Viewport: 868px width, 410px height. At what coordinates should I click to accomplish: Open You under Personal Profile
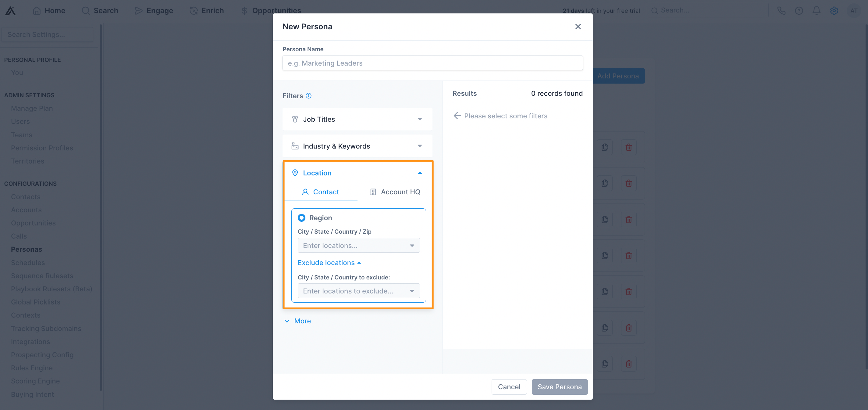[17, 73]
